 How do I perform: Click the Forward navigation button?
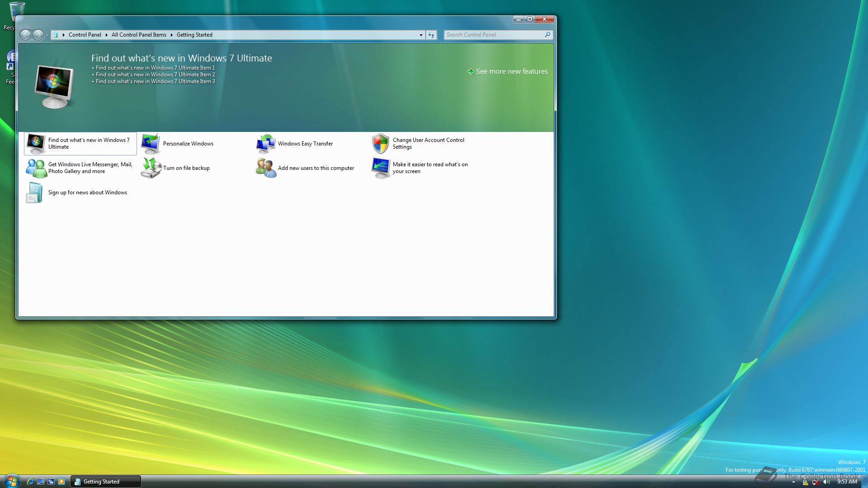click(x=38, y=35)
